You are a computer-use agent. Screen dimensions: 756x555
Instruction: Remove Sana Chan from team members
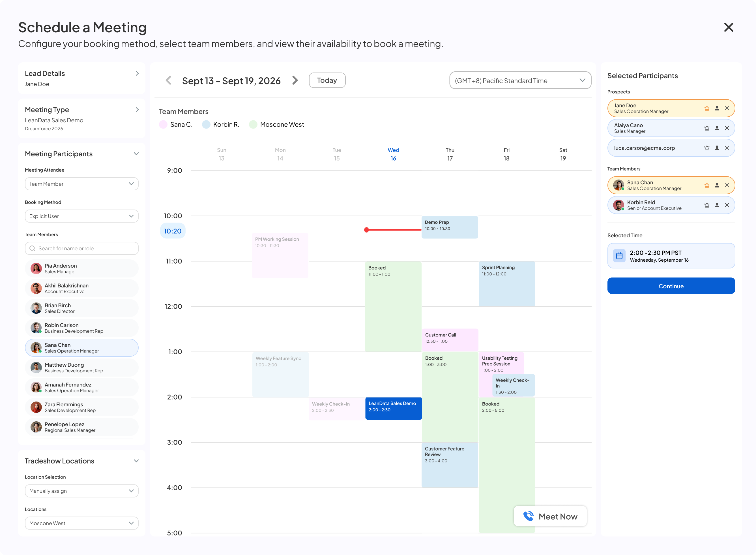[x=727, y=185]
